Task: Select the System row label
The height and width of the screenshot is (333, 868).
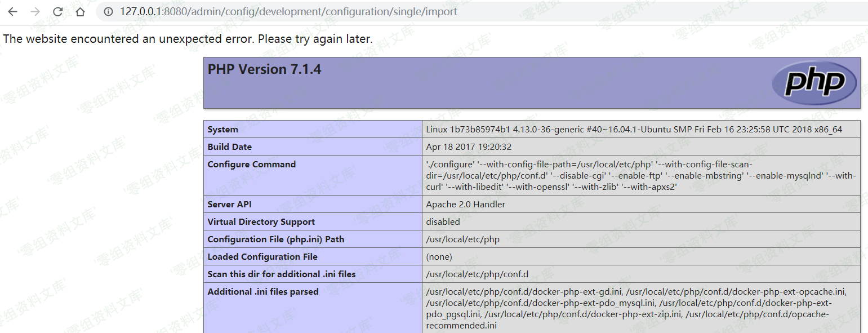Action: pyautogui.click(x=222, y=130)
